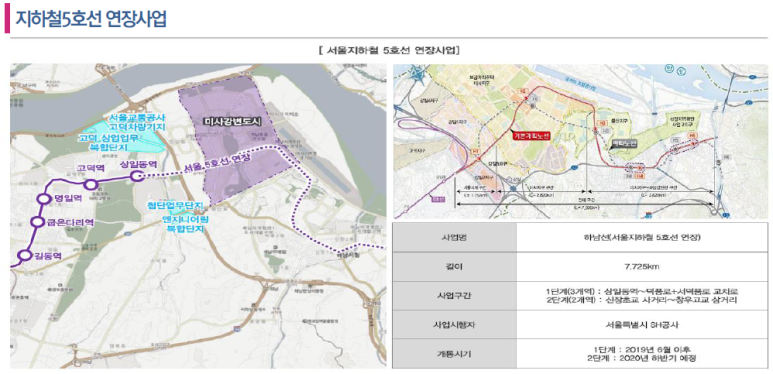Click the compass rose on the route map
The height and width of the screenshot is (374, 773).
point(416,75)
